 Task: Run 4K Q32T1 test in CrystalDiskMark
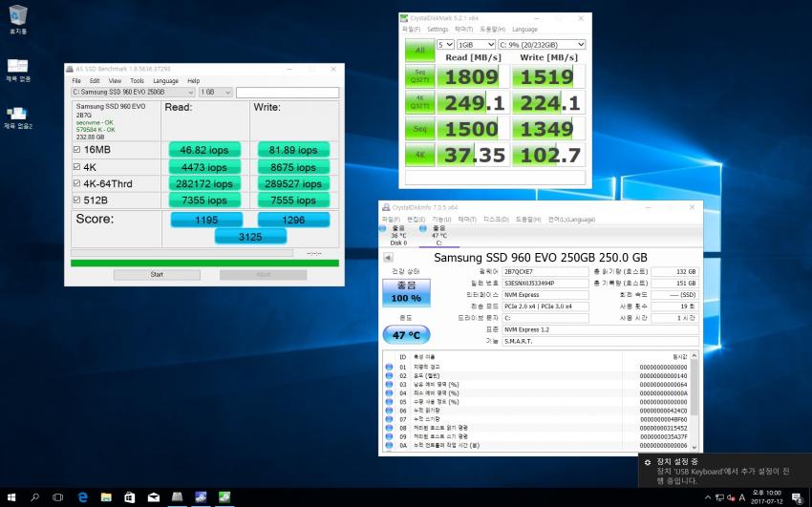pyautogui.click(x=419, y=102)
